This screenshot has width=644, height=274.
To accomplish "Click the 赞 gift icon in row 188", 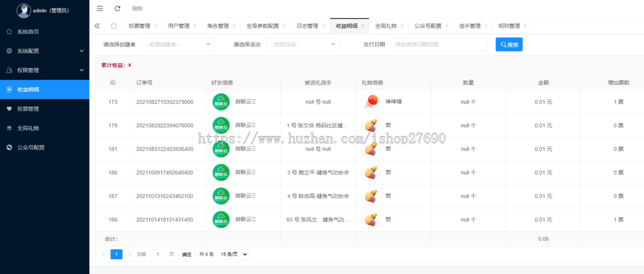I will pos(371,220).
